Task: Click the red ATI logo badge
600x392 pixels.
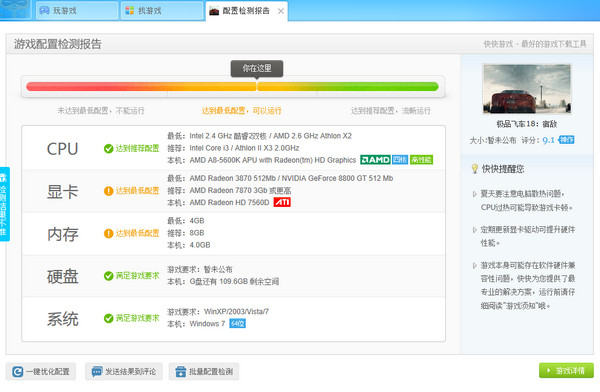Action: click(282, 202)
